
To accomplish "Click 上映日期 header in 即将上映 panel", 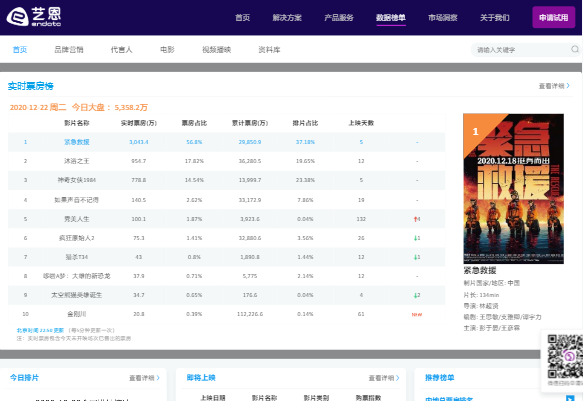I will pos(213,398).
